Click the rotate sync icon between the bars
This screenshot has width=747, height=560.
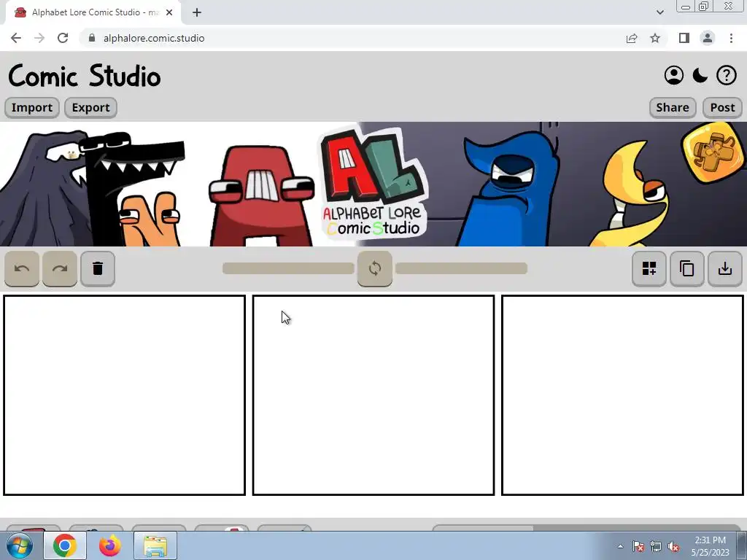pos(375,268)
